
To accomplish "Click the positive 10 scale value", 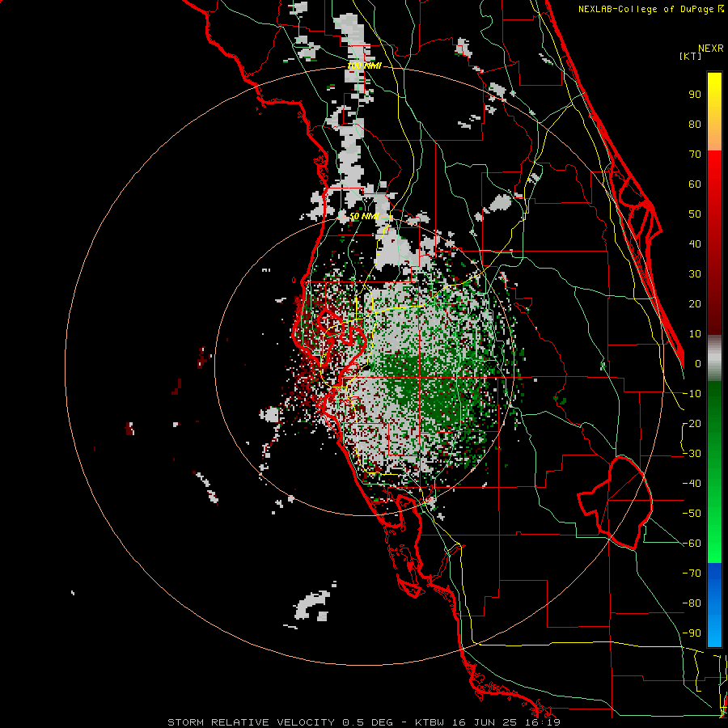I will (695, 334).
